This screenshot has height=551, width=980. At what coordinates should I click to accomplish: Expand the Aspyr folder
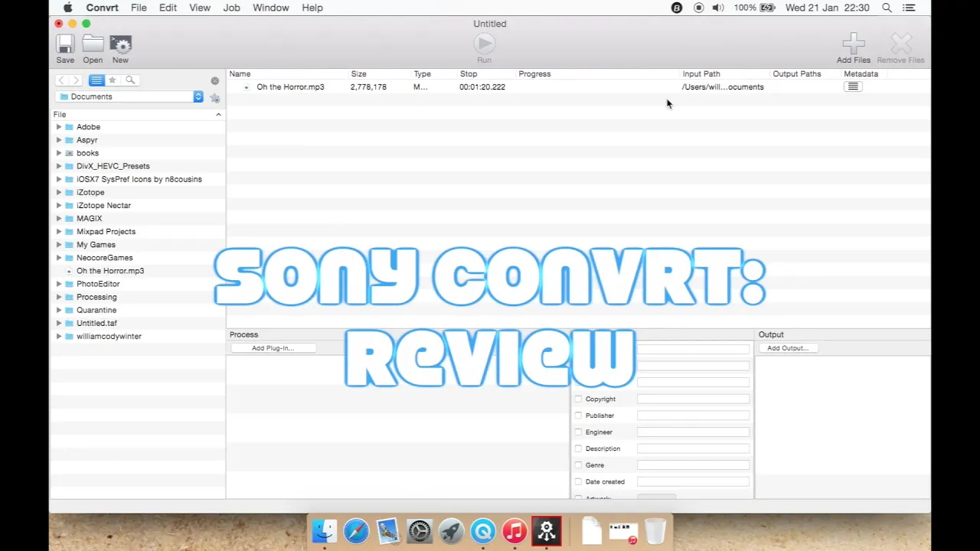[x=59, y=140]
